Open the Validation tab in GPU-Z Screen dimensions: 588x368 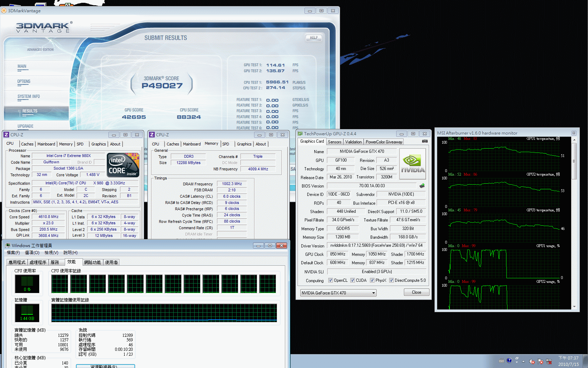tap(353, 142)
